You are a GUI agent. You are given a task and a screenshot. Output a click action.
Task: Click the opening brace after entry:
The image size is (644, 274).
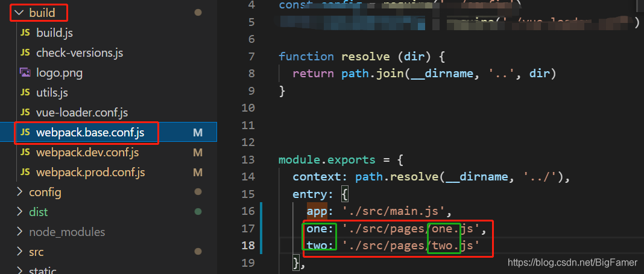click(344, 195)
